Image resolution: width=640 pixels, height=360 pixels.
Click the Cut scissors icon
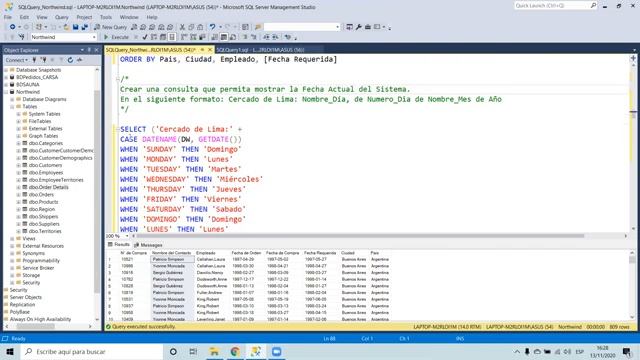(x=182, y=27)
